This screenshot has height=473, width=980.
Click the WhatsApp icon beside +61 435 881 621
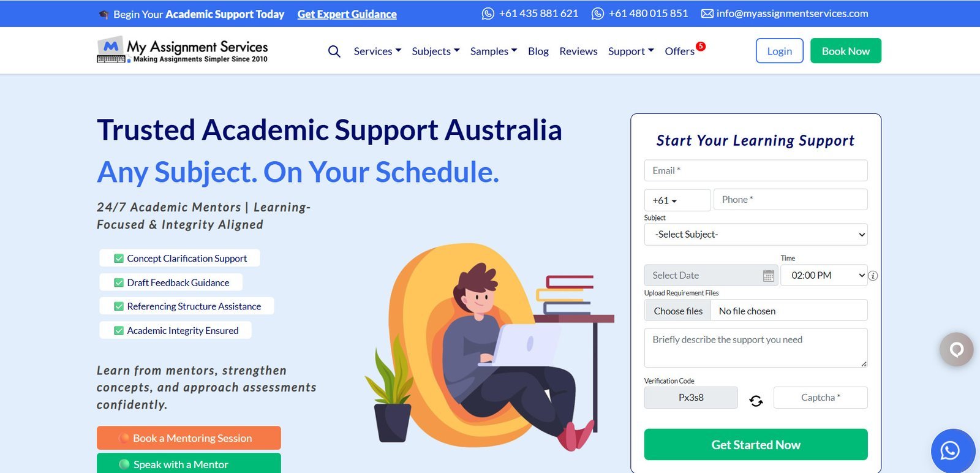point(488,13)
